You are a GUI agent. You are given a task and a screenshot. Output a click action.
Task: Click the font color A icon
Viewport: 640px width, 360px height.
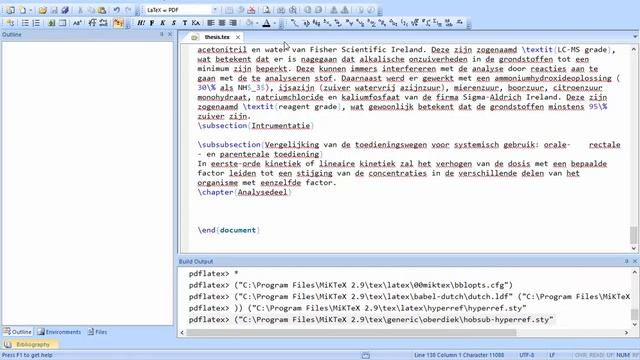tap(267, 23)
